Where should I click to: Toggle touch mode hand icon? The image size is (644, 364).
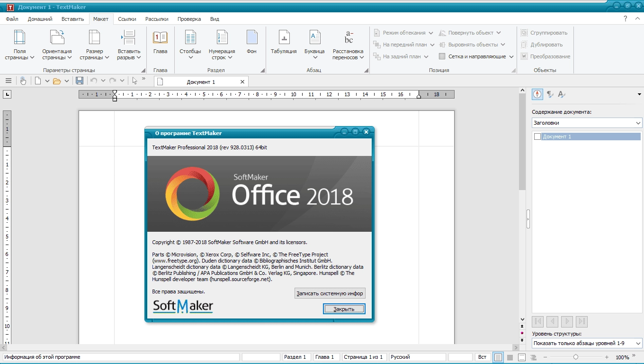tap(23, 81)
